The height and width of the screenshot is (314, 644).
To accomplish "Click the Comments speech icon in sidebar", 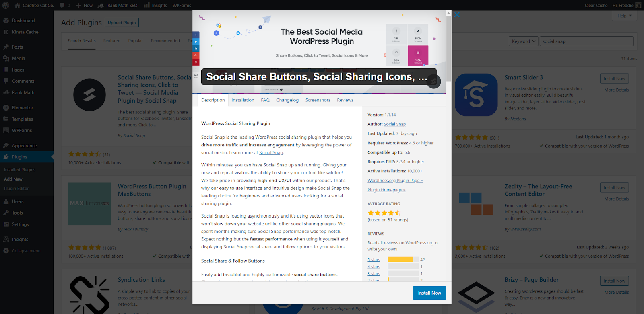I will 6,81.
